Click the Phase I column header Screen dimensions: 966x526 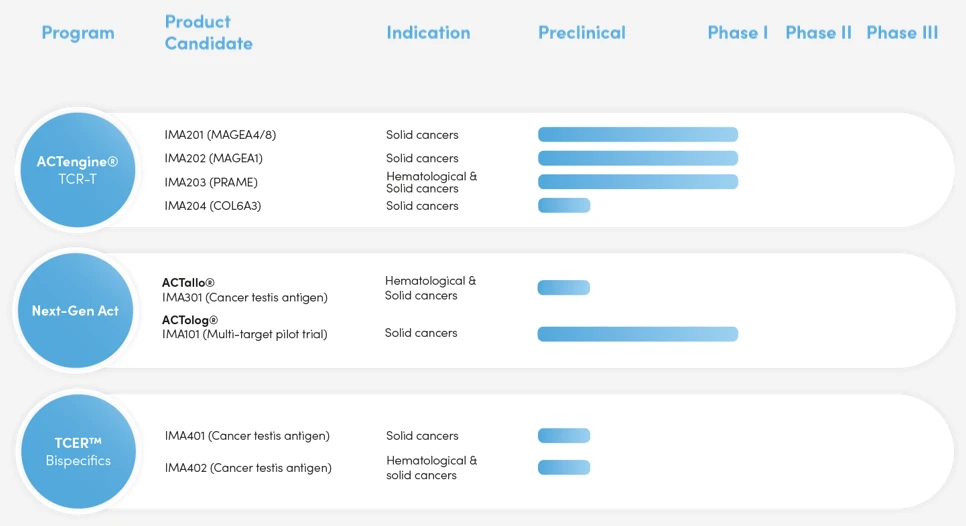pos(738,33)
